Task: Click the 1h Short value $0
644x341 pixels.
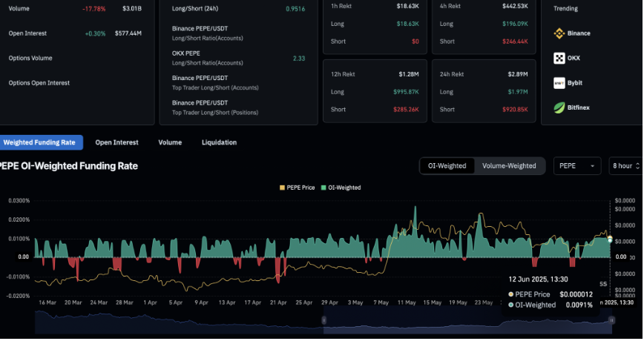Action: click(415, 42)
